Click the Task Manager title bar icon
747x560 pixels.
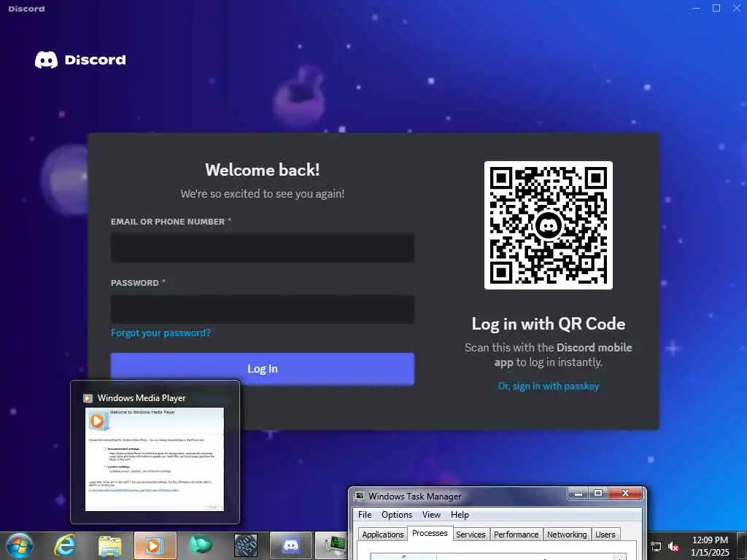(360, 496)
